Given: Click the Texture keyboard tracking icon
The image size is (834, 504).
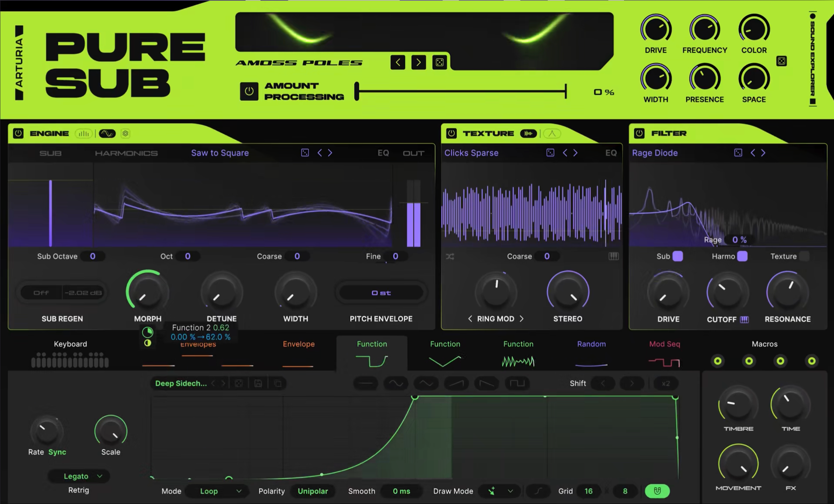Looking at the screenshot, I should [614, 256].
